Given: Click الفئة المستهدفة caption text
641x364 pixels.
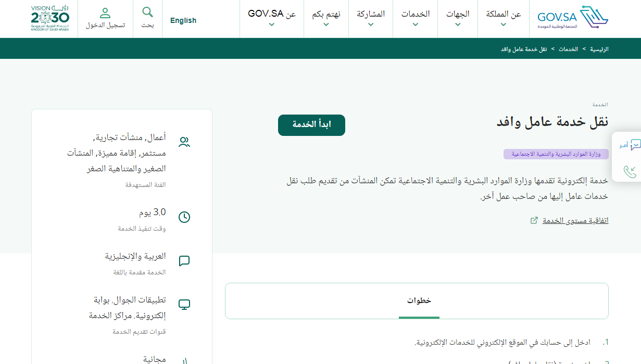Looking at the screenshot, I should pos(145,185).
